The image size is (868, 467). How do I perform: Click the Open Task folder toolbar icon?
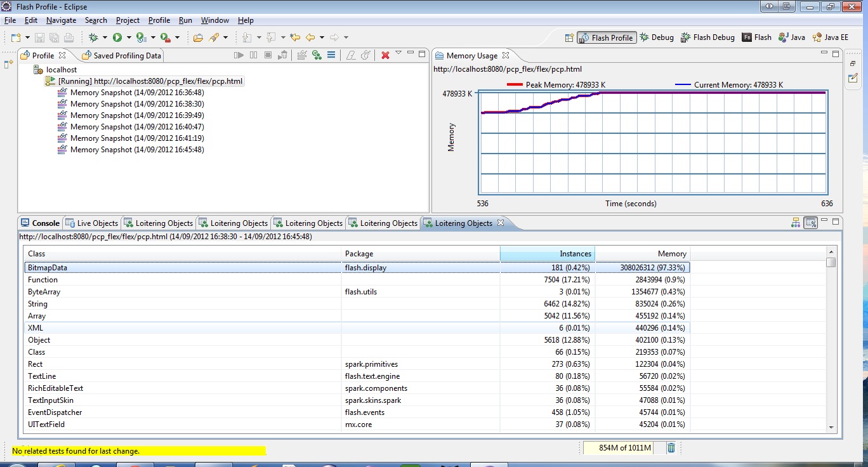(x=198, y=37)
